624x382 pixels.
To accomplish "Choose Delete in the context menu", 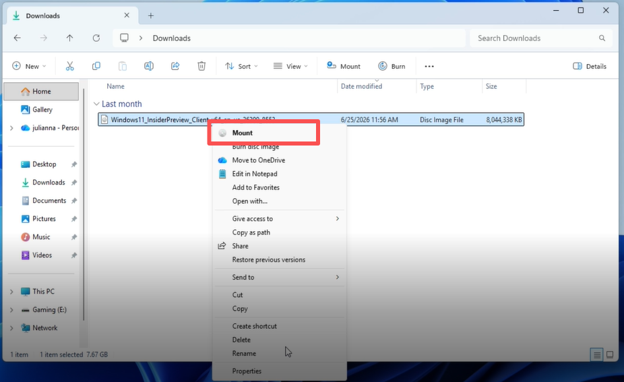I will [x=279, y=339].
